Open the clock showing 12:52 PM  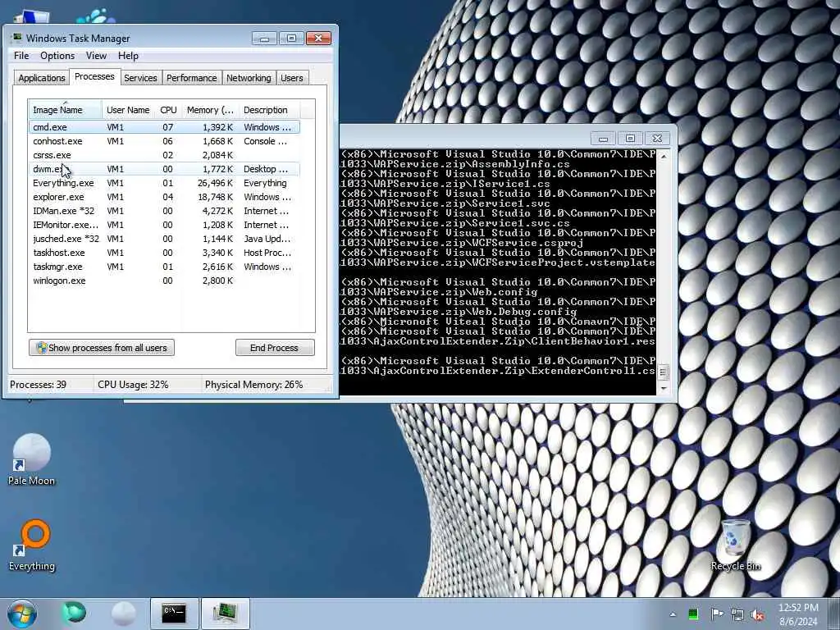[x=798, y=614]
